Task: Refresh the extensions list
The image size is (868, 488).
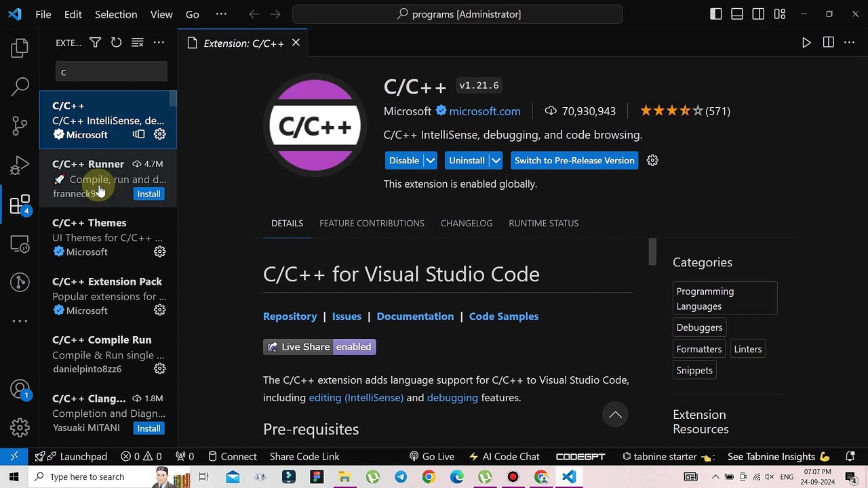Action: [x=117, y=43]
